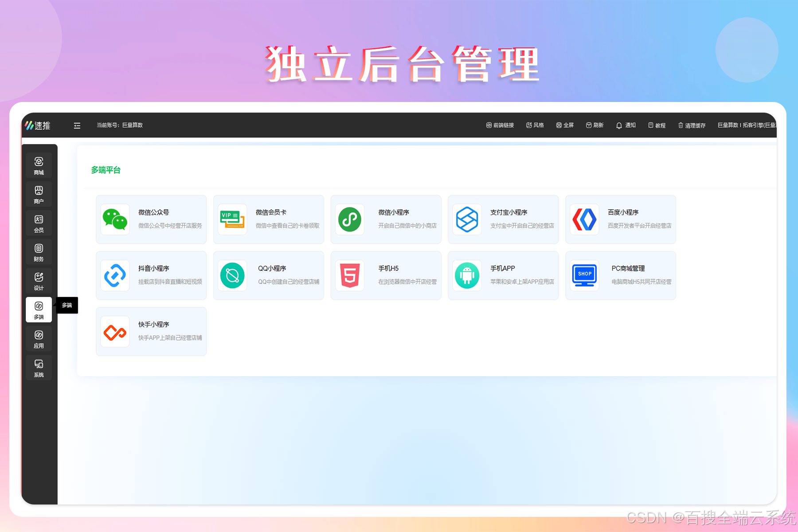
Task: Click the 微信小程序 green icon
Action: pyautogui.click(x=350, y=219)
